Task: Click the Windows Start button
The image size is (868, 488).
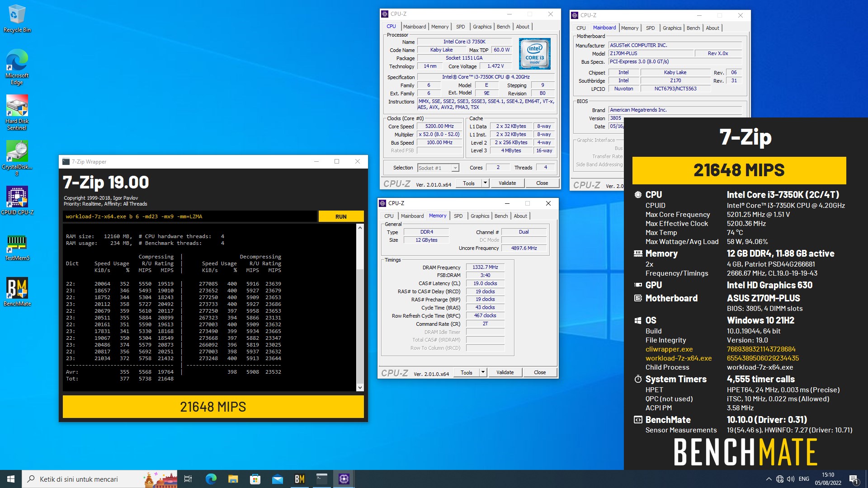Action: pos(11,479)
